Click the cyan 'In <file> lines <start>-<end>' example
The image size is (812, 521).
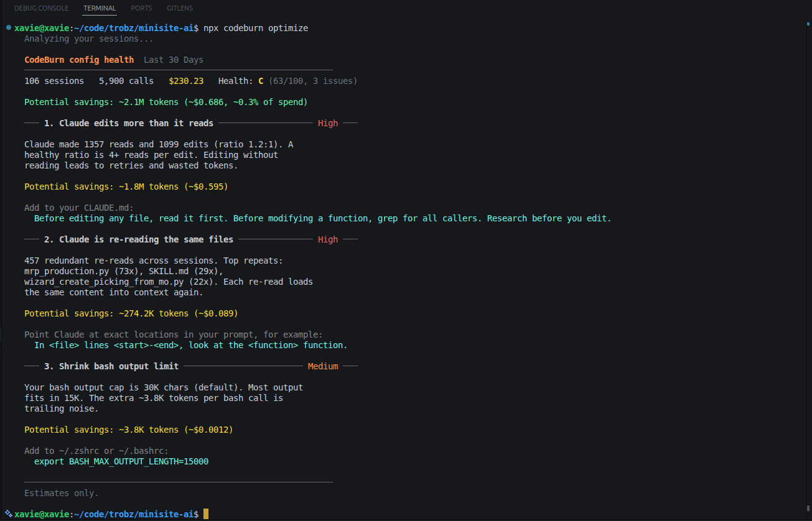coord(191,345)
